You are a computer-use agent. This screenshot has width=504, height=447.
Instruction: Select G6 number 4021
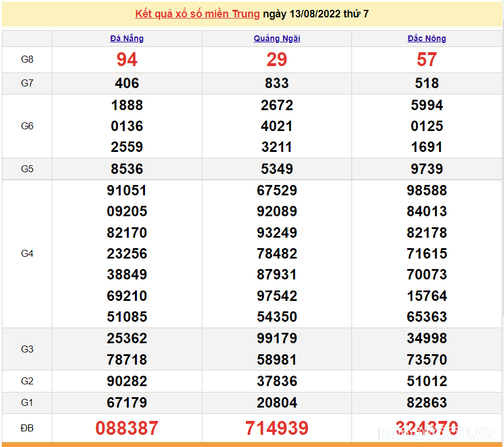[x=277, y=126]
